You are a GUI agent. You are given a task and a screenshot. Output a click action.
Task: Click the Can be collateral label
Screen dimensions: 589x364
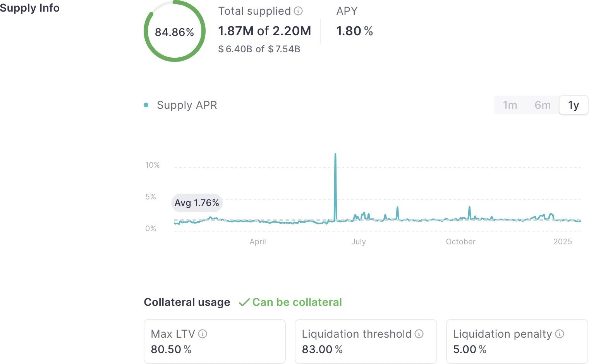[297, 302]
